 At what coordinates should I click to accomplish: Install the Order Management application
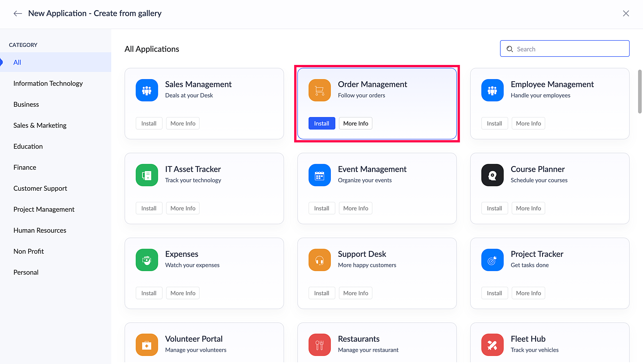point(321,123)
